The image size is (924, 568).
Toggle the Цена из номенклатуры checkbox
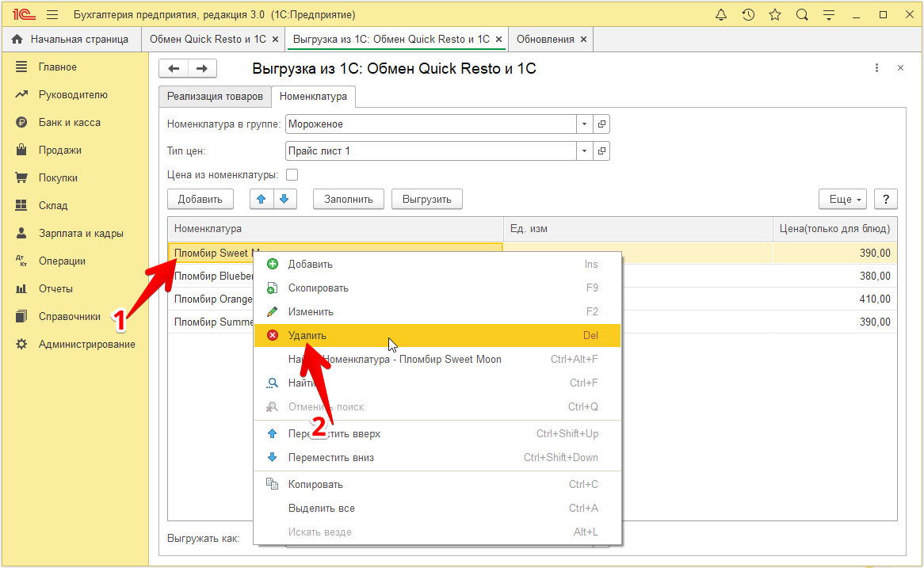292,175
